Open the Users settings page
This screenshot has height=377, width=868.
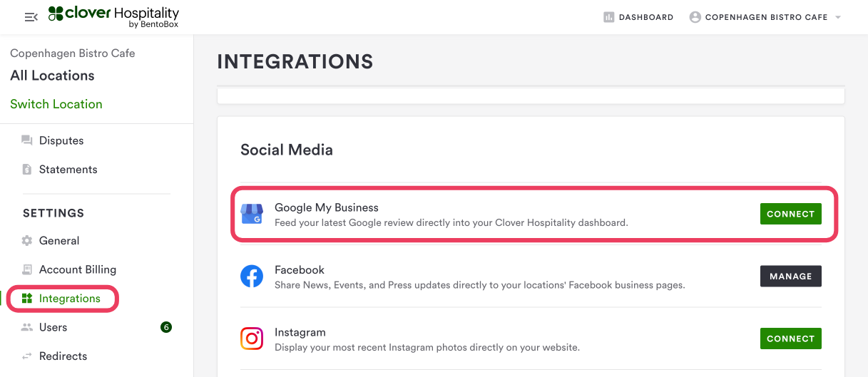(53, 327)
